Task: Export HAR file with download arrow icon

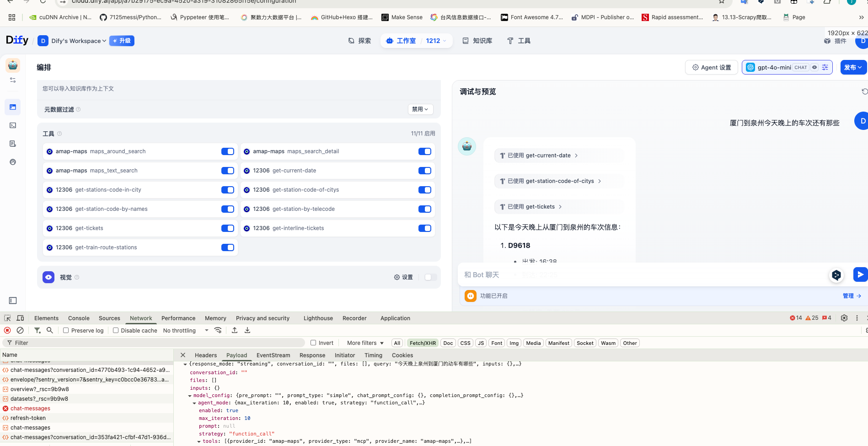Action: [247, 330]
